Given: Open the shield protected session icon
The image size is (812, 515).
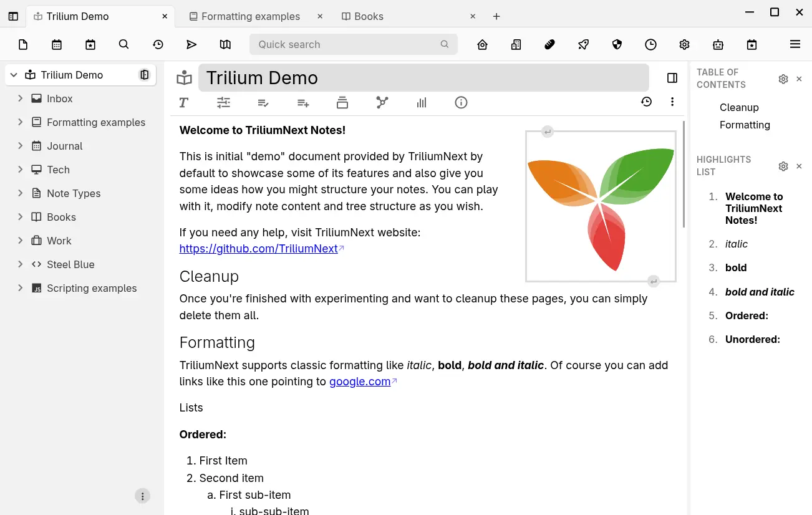Looking at the screenshot, I should [617, 44].
